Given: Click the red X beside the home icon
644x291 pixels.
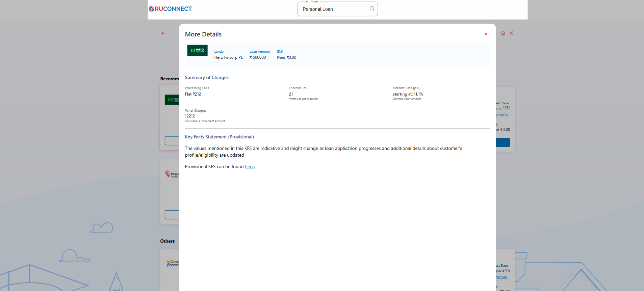Looking at the screenshot, I should [511, 33].
